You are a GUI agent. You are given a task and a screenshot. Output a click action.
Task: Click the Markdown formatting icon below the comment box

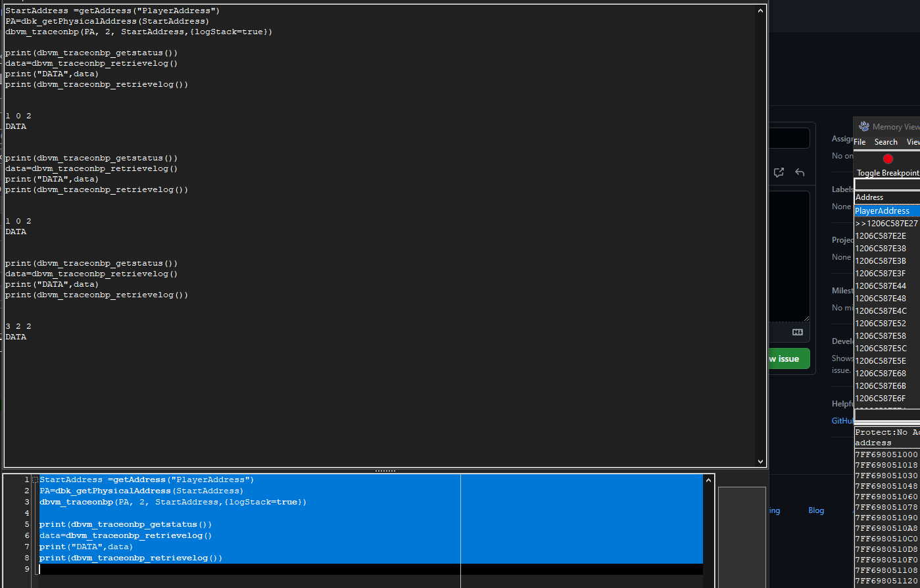coord(797,333)
